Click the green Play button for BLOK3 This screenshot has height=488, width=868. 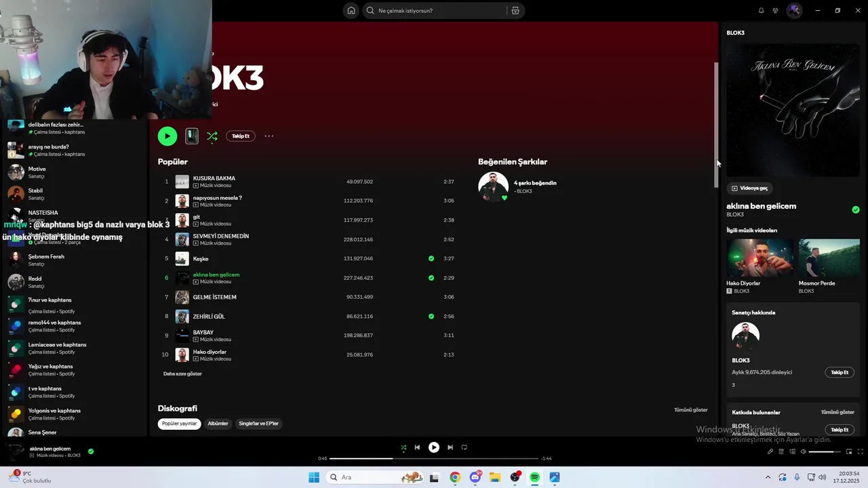pyautogui.click(x=167, y=136)
